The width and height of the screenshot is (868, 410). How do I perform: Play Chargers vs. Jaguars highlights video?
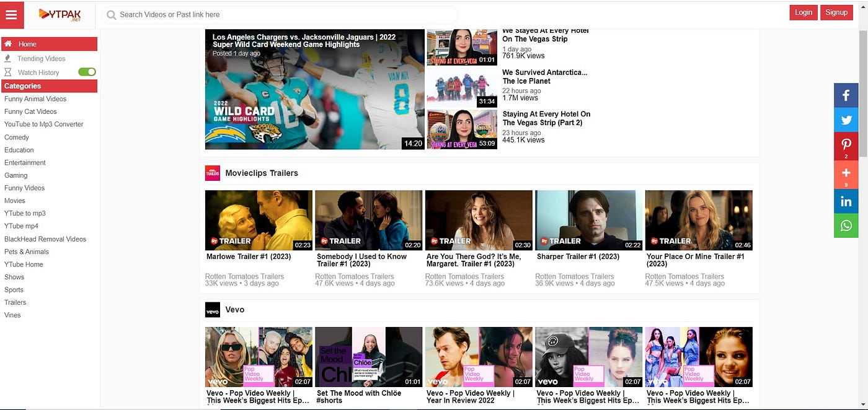(x=315, y=90)
